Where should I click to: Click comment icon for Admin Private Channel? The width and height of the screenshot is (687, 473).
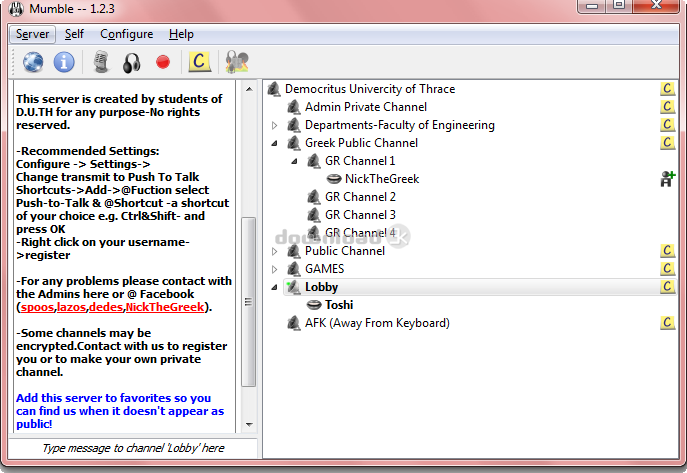[667, 106]
